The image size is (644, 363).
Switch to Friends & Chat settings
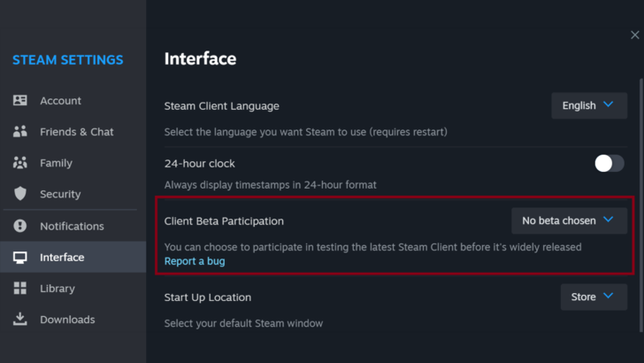(76, 132)
